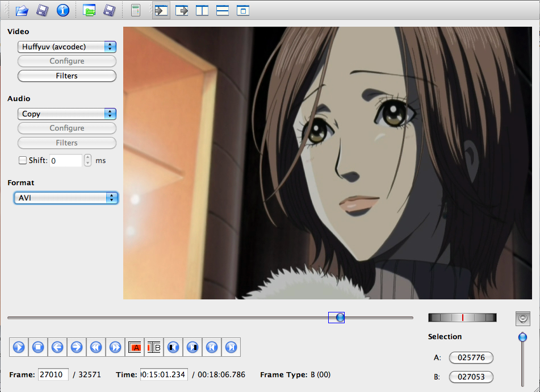
Task: Open the bitrate calculator
Action: [x=136, y=10]
